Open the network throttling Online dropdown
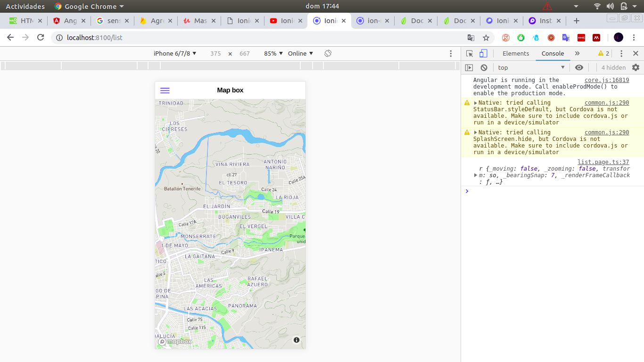The image size is (644, 362). [300, 53]
